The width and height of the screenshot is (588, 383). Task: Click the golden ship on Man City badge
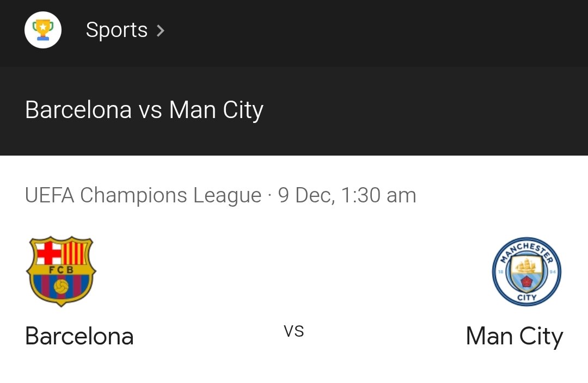coord(526,265)
